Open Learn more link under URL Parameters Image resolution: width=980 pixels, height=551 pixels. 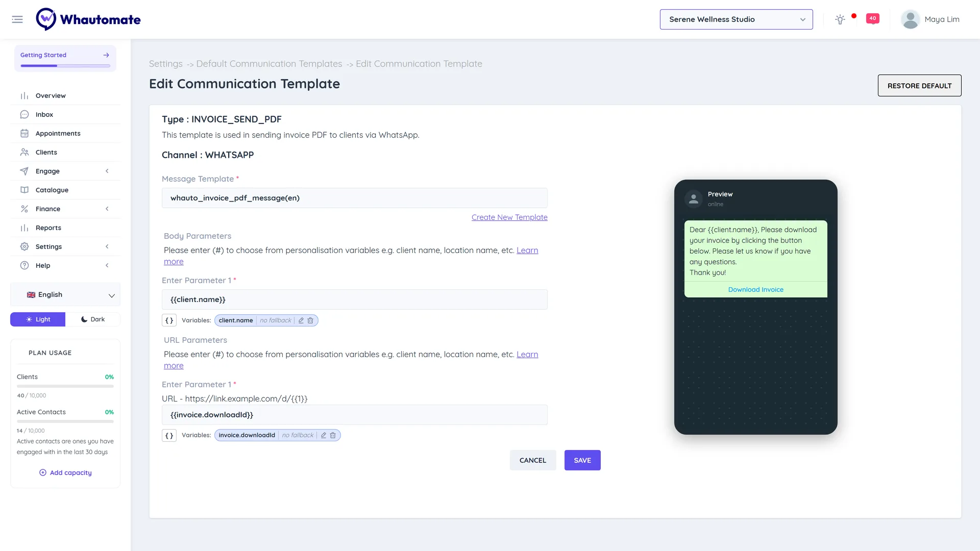(527, 355)
